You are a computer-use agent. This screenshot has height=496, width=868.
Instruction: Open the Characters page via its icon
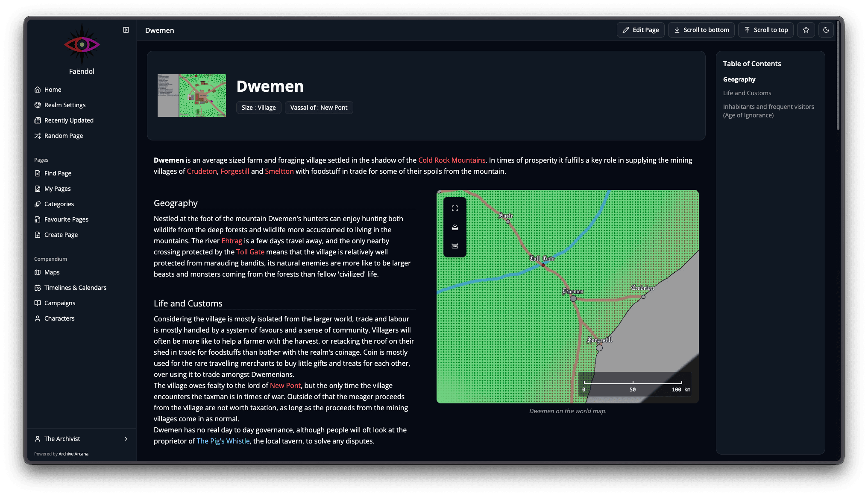38,318
